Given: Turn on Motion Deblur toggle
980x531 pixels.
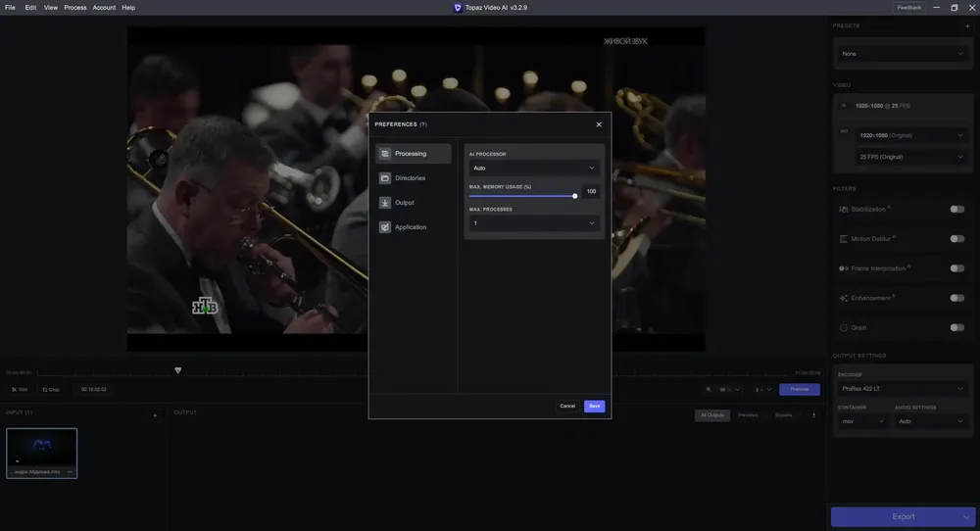Looking at the screenshot, I should coord(956,239).
